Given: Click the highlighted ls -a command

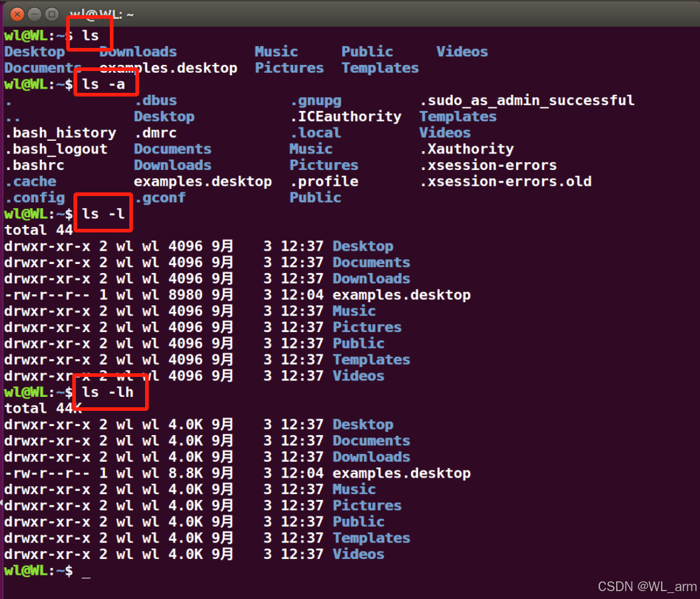Looking at the screenshot, I should pyautogui.click(x=104, y=84).
